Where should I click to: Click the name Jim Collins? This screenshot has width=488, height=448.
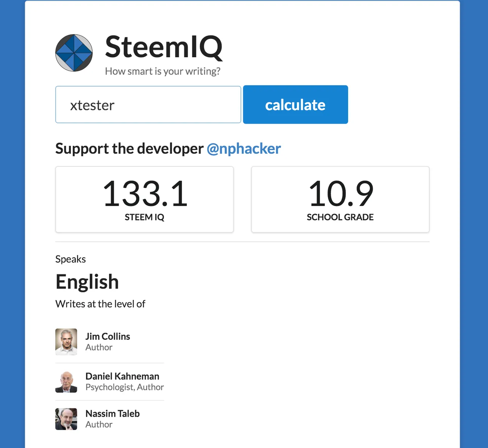(108, 336)
